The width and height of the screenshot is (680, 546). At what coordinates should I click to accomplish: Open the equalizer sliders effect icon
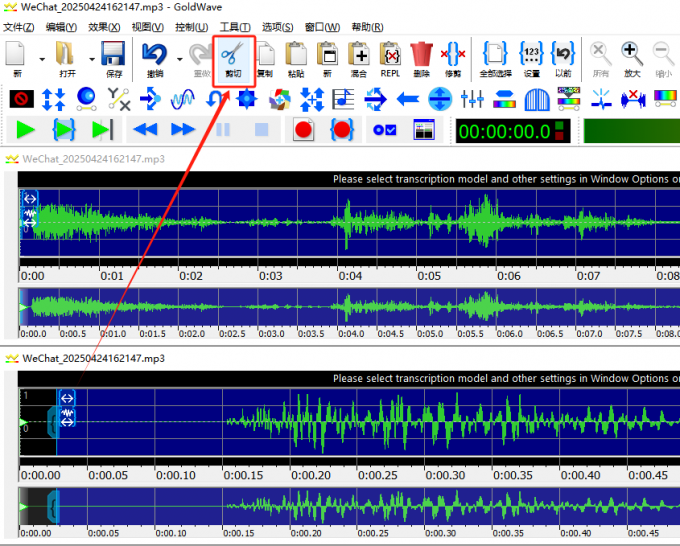472,99
